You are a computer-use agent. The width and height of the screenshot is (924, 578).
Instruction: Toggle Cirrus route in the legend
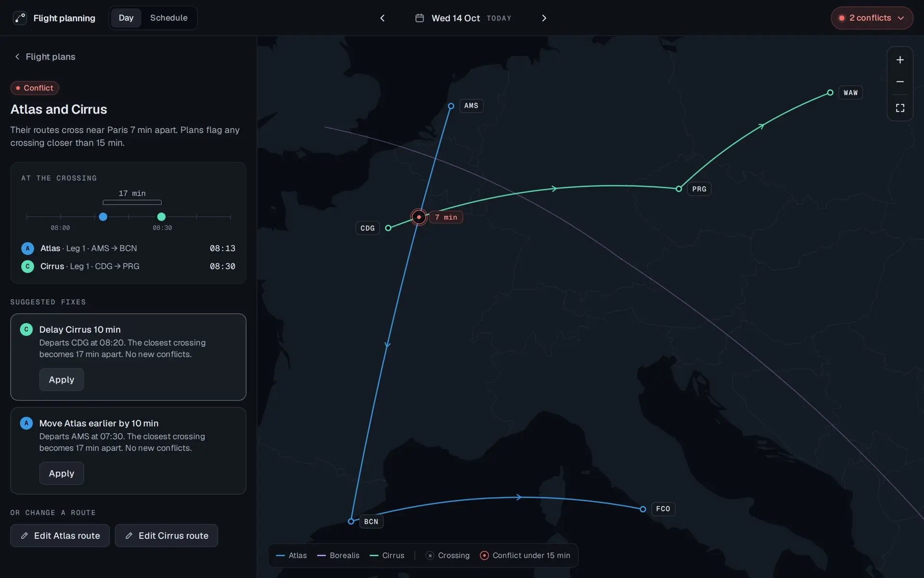[387, 555]
